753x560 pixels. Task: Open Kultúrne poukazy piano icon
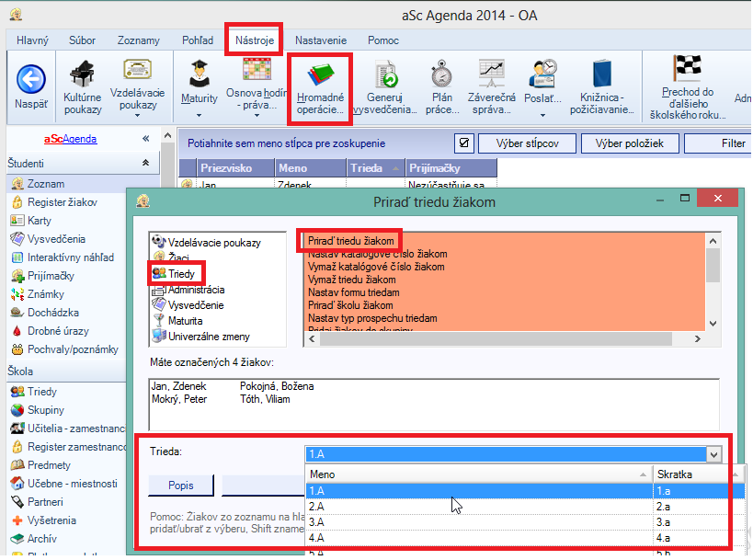(83, 74)
